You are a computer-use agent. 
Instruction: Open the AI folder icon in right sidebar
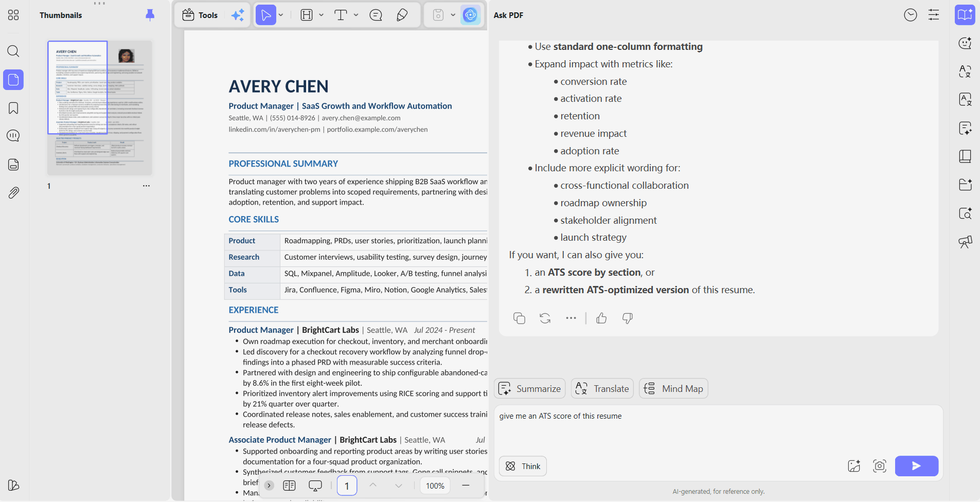click(965, 185)
